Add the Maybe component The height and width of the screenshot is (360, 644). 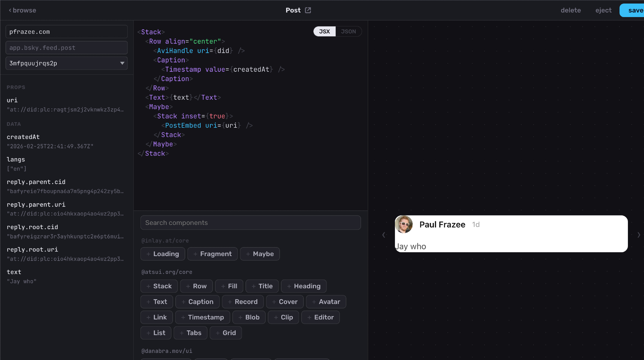tap(260, 254)
